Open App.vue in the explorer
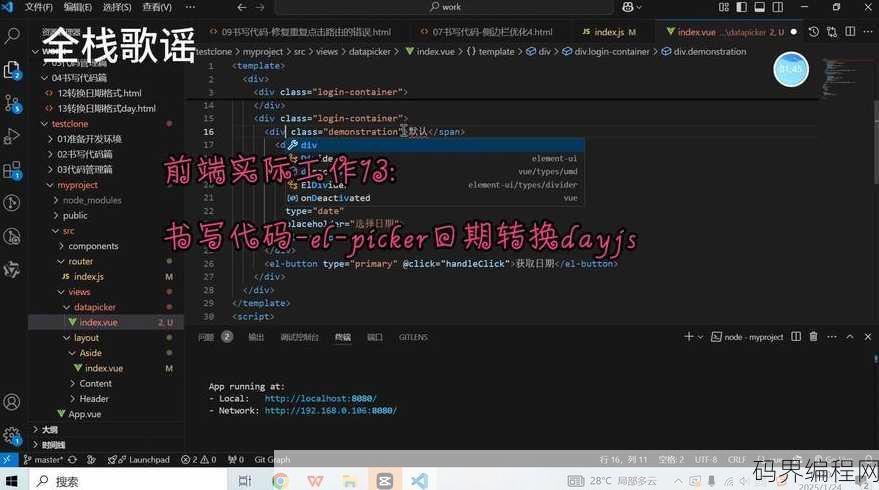This screenshot has height=490, width=879. pos(84,414)
